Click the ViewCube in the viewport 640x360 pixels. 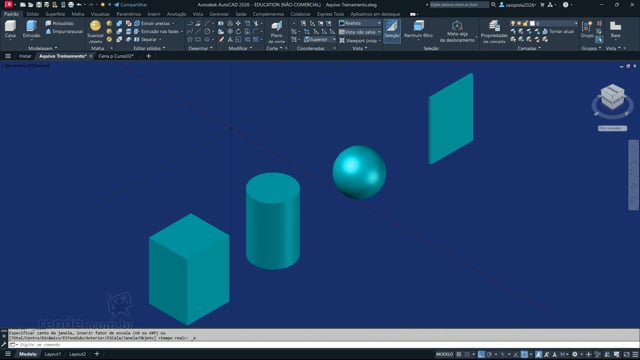612,97
